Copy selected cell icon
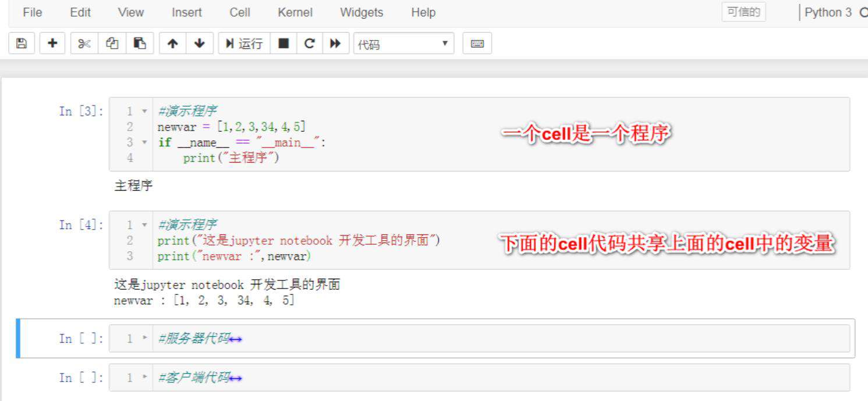Image resolution: width=868 pixels, height=401 pixels. (x=112, y=44)
